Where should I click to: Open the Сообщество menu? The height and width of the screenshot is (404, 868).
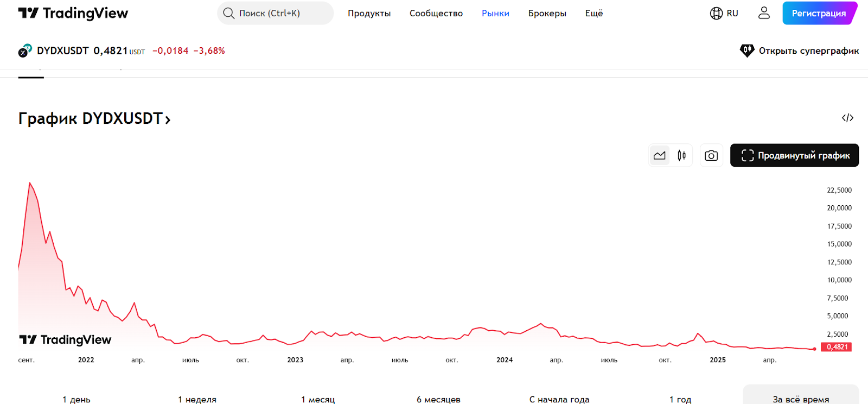(x=436, y=13)
